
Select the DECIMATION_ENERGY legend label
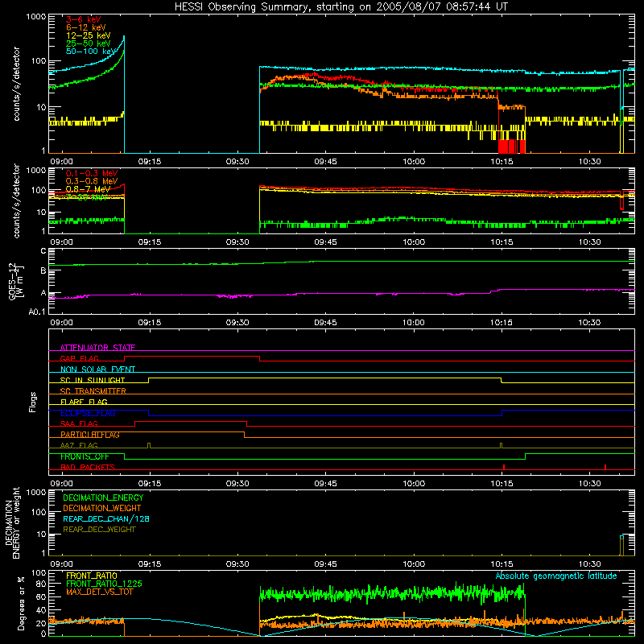point(103,497)
